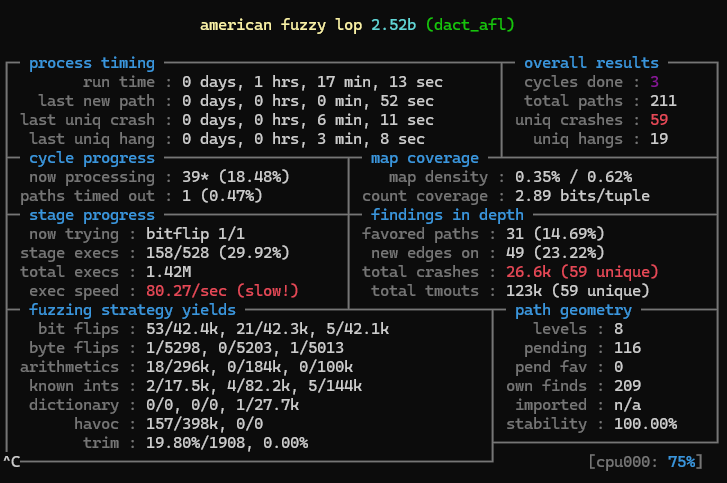
Task: Click the byte flips yields 1/5298 row
Action: (245, 348)
